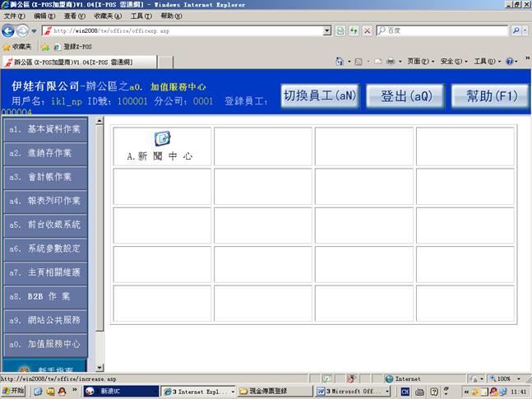Viewport: 532px width, 399px height.
Task: Open the 查看(V) menu
Action: (75, 16)
